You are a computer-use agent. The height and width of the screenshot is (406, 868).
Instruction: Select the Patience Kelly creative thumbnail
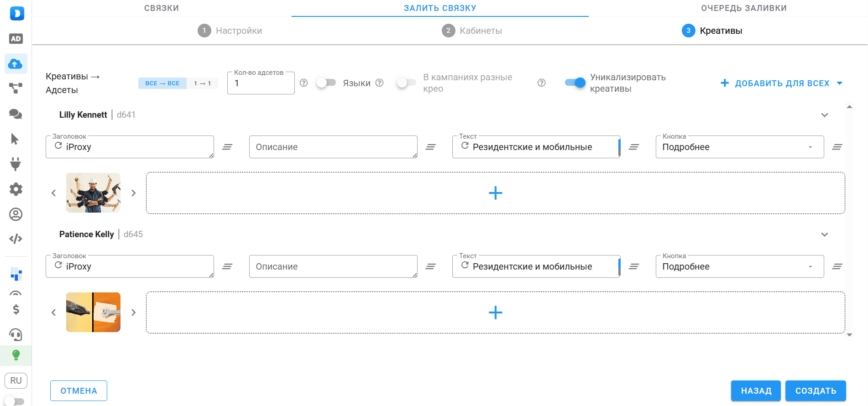[93, 312]
